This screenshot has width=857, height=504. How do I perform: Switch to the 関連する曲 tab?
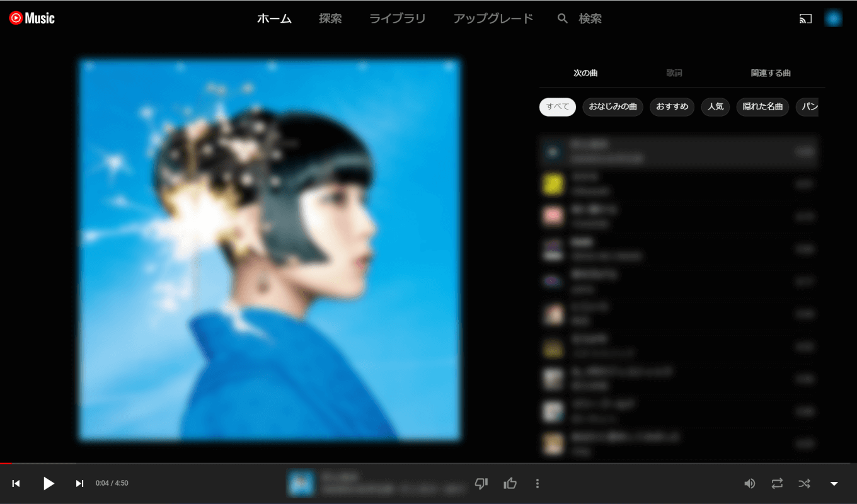(771, 73)
